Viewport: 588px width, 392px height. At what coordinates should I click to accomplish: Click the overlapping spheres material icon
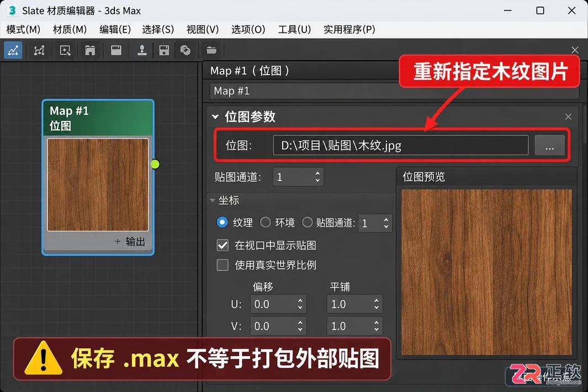pos(186,50)
